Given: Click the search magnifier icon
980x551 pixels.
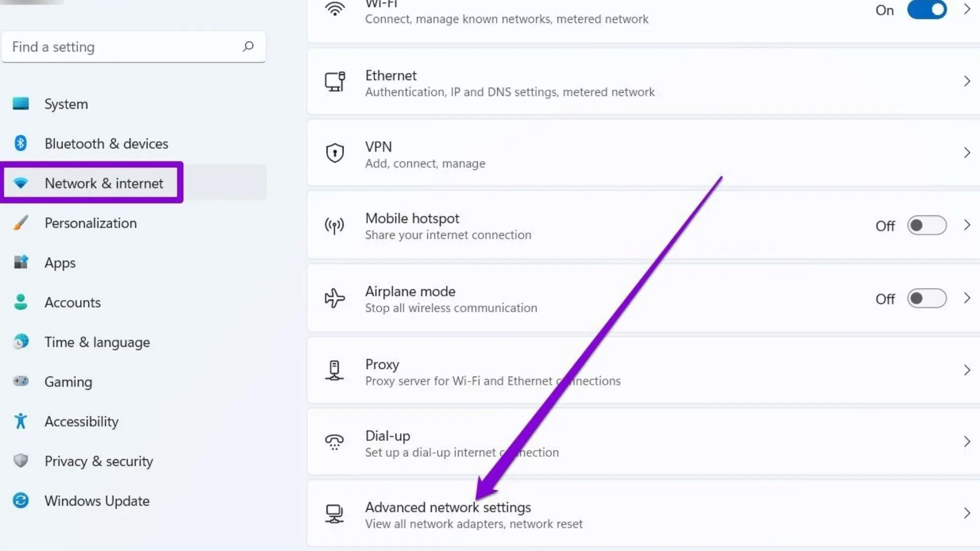Looking at the screenshot, I should pos(248,47).
